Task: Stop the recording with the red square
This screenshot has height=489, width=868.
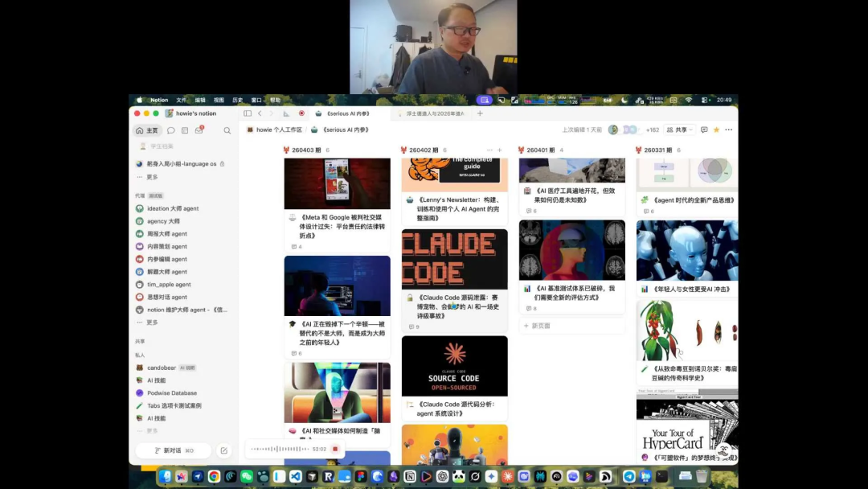Action: (x=335, y=449)
